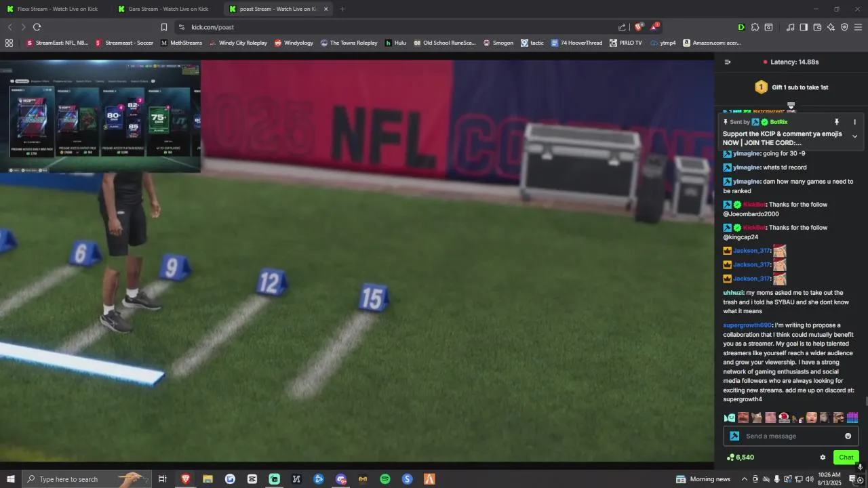Image resolution: width=868 pixels, height=488 pixels.
Task: Open the 10:26 AM clock calendar
Action: [x=829, y=479]
